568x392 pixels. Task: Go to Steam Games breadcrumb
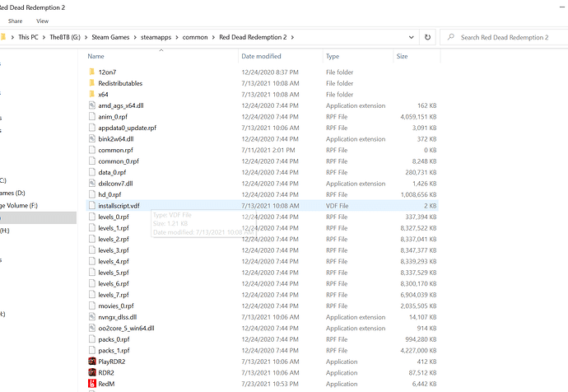[110, 37]
